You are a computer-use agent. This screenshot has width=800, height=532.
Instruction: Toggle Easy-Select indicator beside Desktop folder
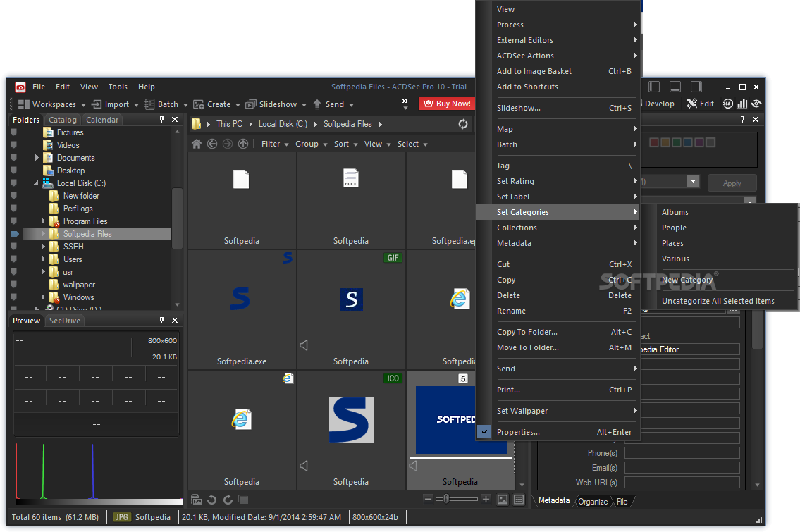pos(14,171)
